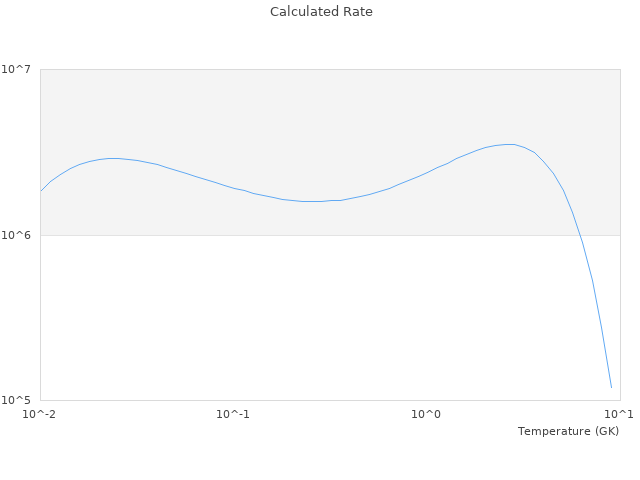640x480 pixels.
Task: Click the empty white plot area below 10^6
Action: point(300,320)
